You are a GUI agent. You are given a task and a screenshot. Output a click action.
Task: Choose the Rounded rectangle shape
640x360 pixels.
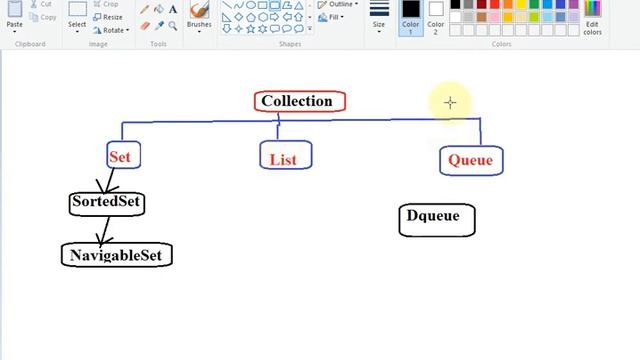pos(275,5)
